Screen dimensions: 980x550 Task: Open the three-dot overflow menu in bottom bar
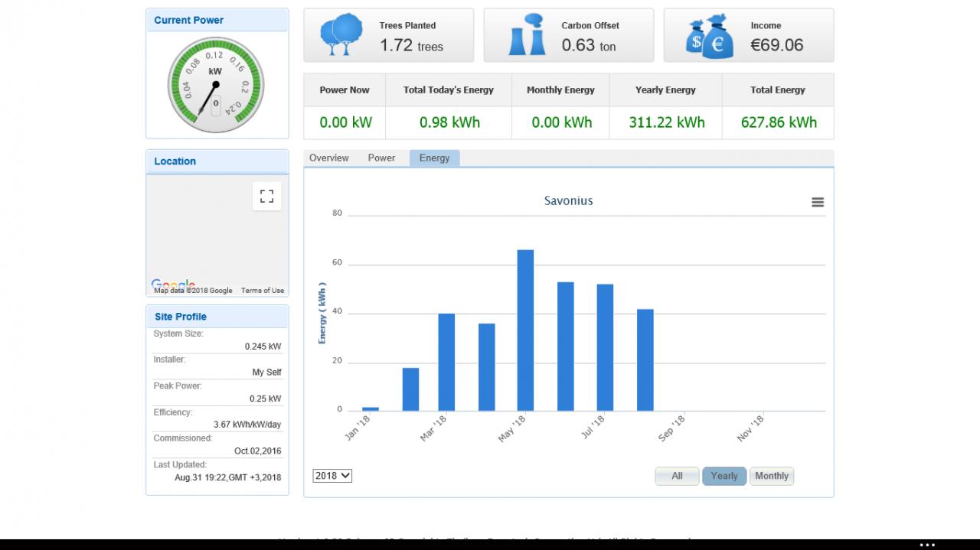point(927,545)
